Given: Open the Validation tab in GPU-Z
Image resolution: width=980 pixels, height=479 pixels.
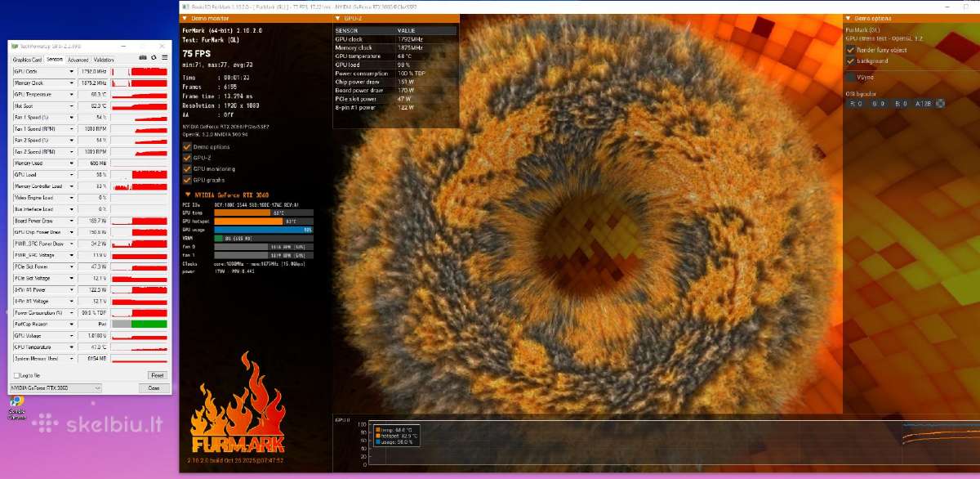Looking at the screenshot, I should pos(104,60).
